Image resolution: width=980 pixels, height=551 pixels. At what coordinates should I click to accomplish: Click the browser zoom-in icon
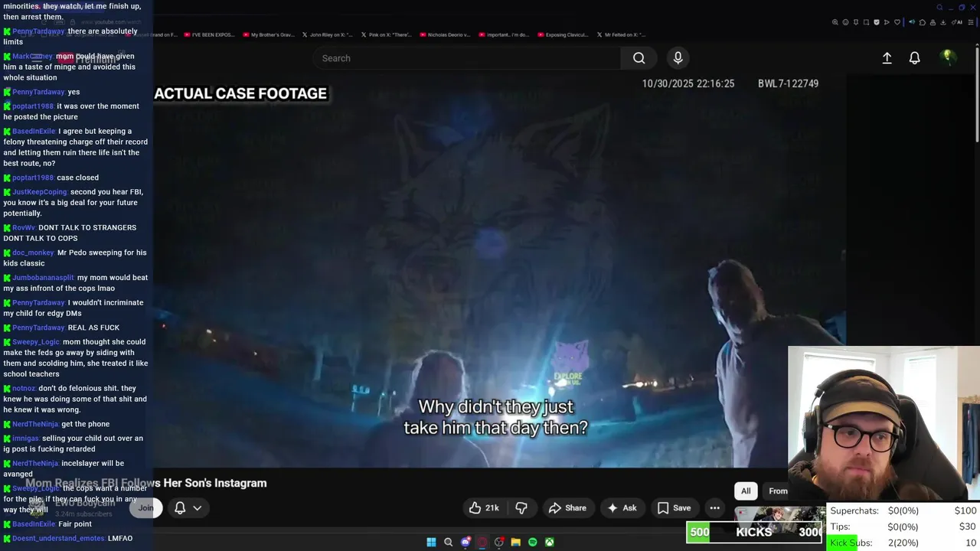(x=835, y=22)
